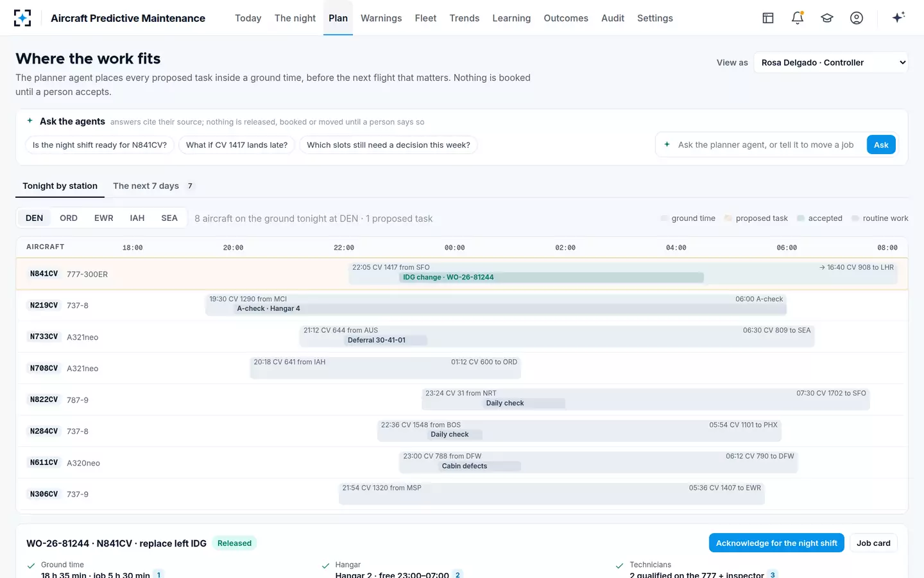Select the IAH station
This screenshot has height=578, width=924.
coord(137,218)
